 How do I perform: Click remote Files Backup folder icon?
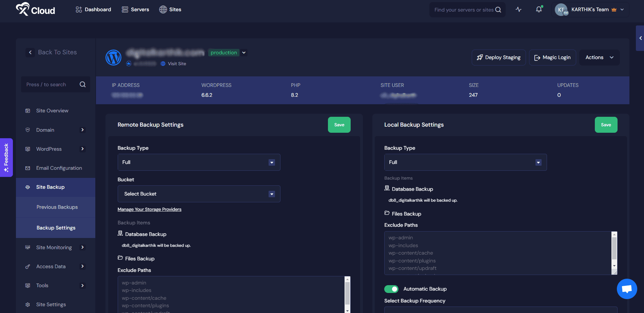[120, 258]
